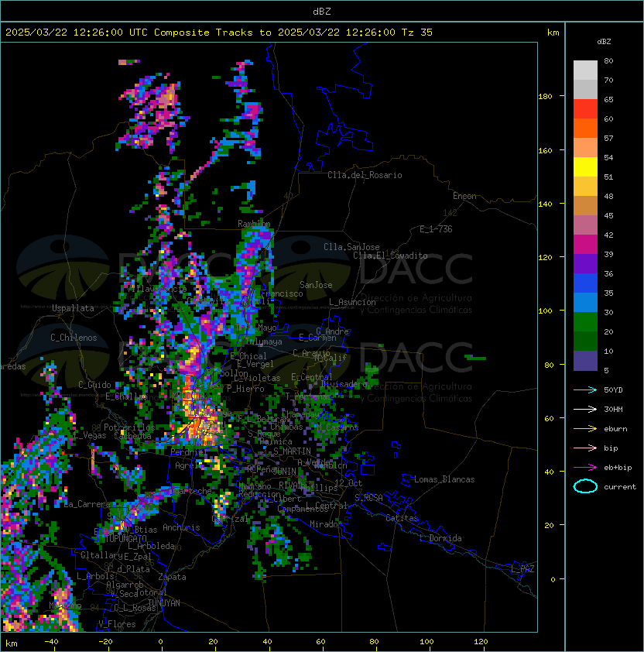Click the 'La_Carrera' map label
644x652 pixels.
click(87, 504)
